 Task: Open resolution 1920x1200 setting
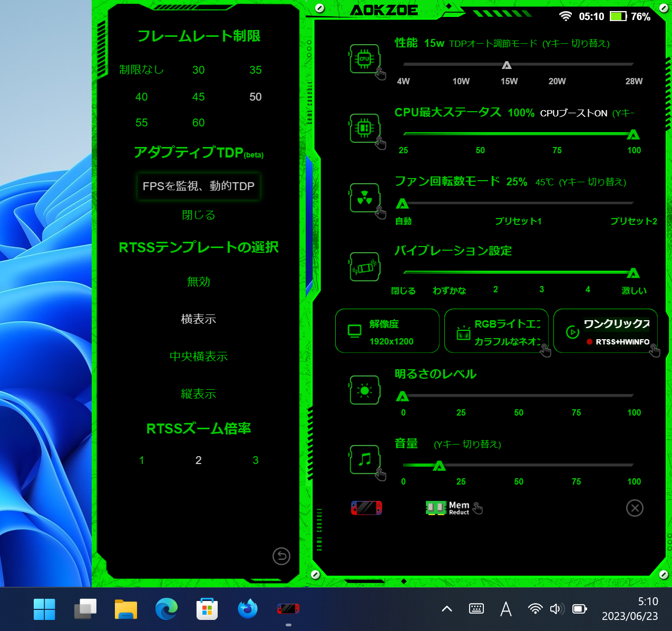coord(387,331)
